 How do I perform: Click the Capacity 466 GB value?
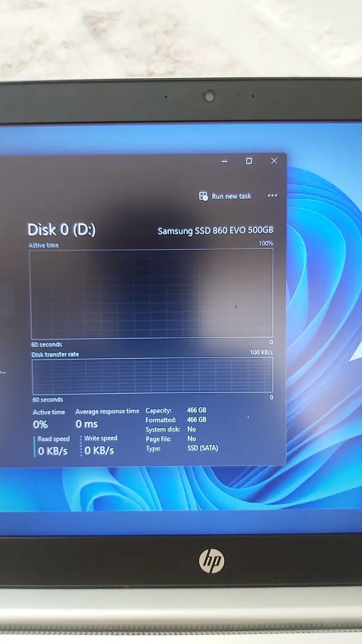(x=196, y=410)
